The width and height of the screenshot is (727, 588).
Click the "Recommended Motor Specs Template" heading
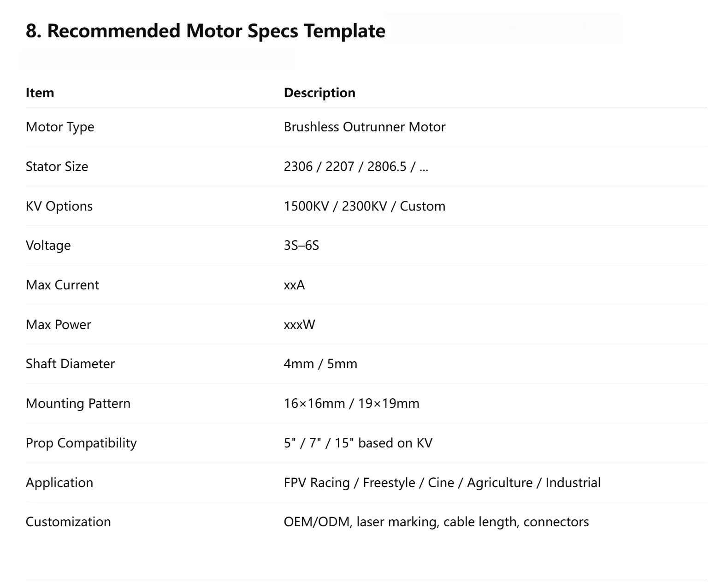[205, 31]
